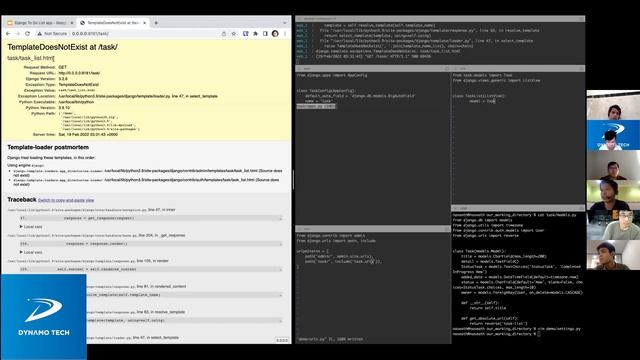Click the Request Method GET row
This screenshot has width=640, height=360.
click(45, 67)
